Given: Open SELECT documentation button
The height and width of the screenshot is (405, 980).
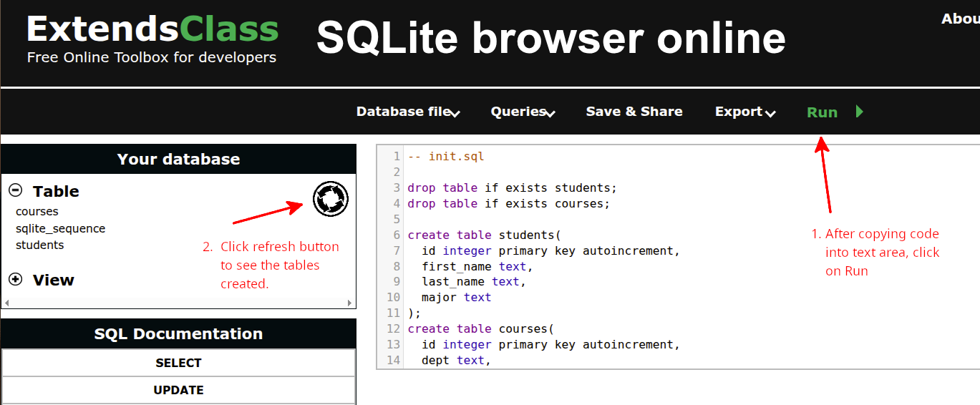Looking at the screenshot, I should 179,363.
